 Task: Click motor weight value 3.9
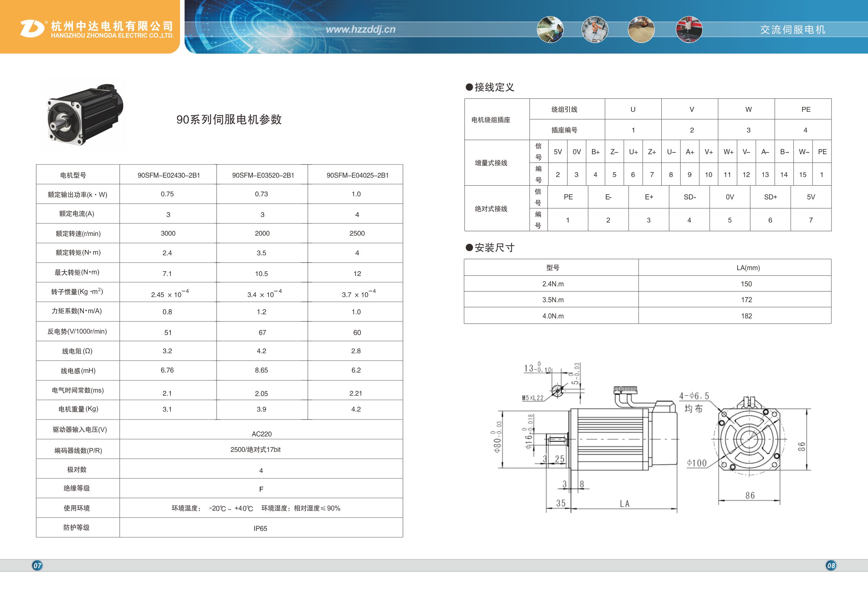tap(262, 409)
